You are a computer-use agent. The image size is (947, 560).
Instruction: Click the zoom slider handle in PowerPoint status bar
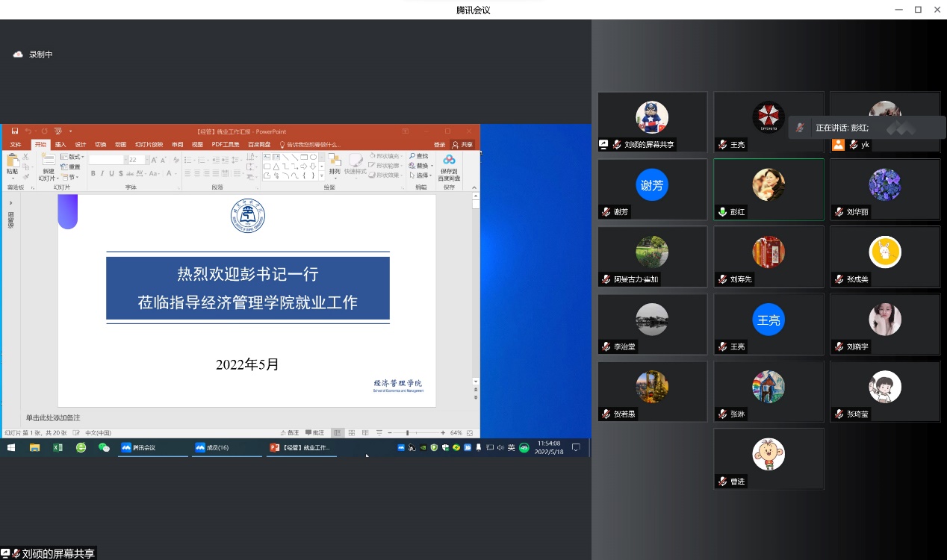[407, 432]
